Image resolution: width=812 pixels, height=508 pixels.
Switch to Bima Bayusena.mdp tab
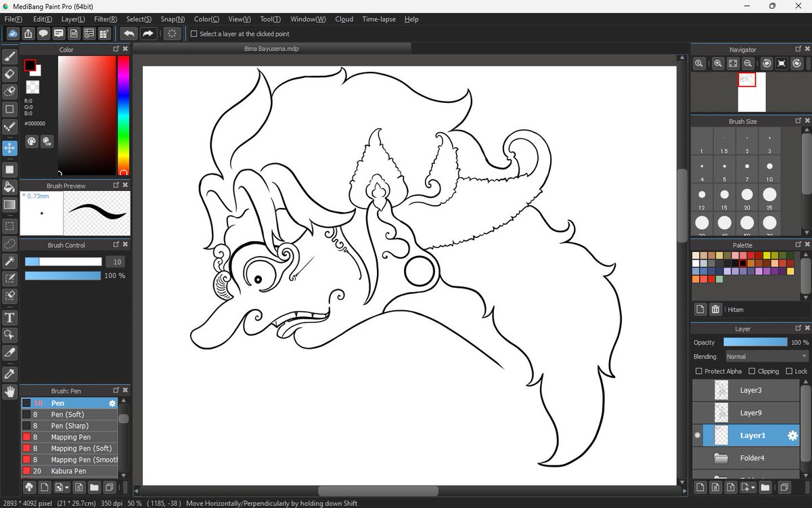pyautogui.click(x=271, y=49)
